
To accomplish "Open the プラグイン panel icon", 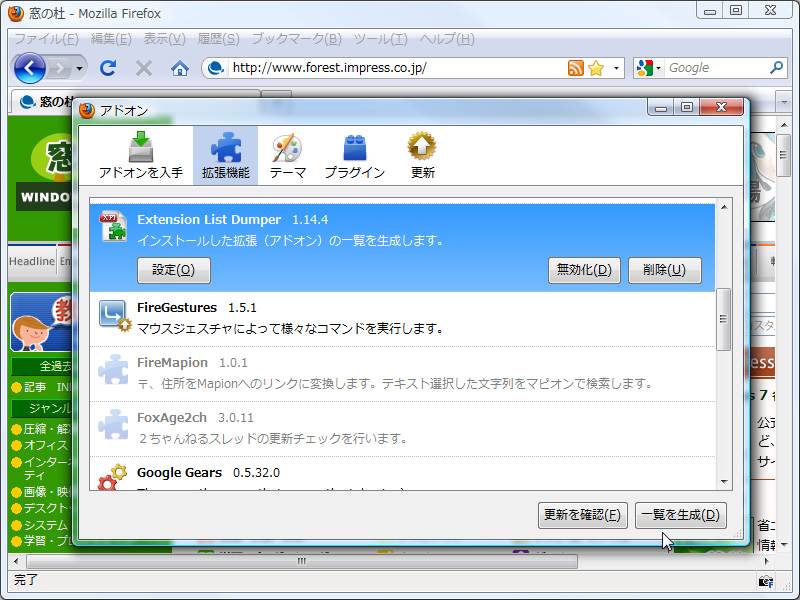I will (354, 147).
